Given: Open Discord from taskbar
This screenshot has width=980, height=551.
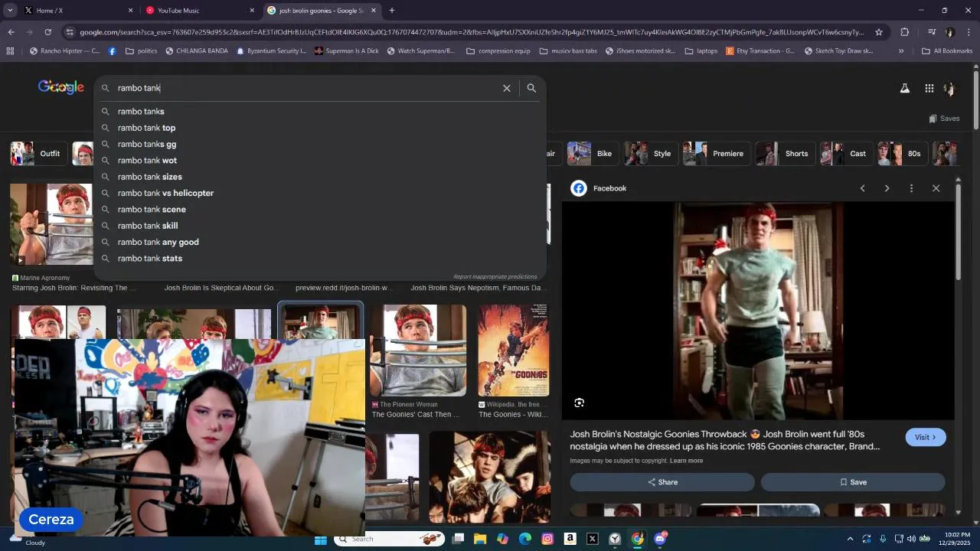Looking at the screenshot, I should (x=661, y=539).
